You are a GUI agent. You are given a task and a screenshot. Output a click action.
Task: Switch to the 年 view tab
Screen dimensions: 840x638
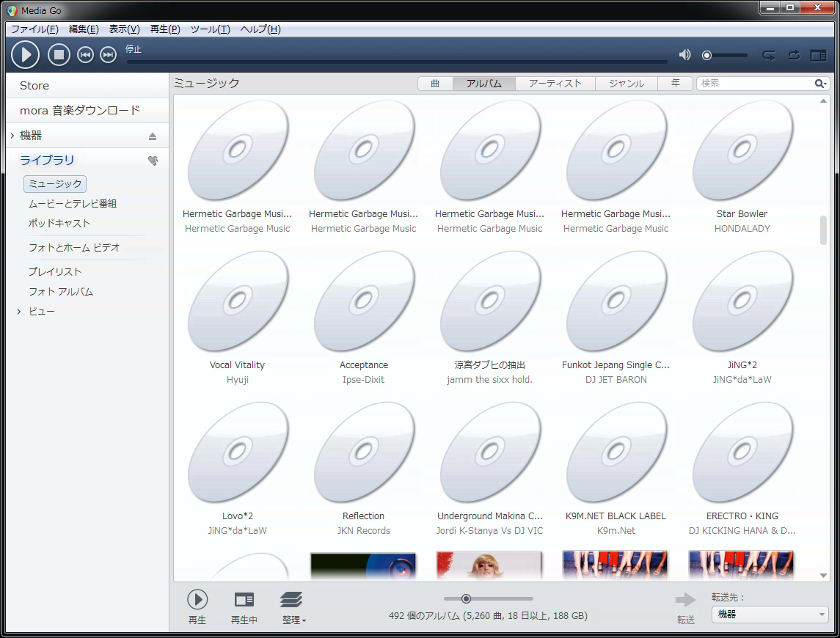(x=675, y=84)
